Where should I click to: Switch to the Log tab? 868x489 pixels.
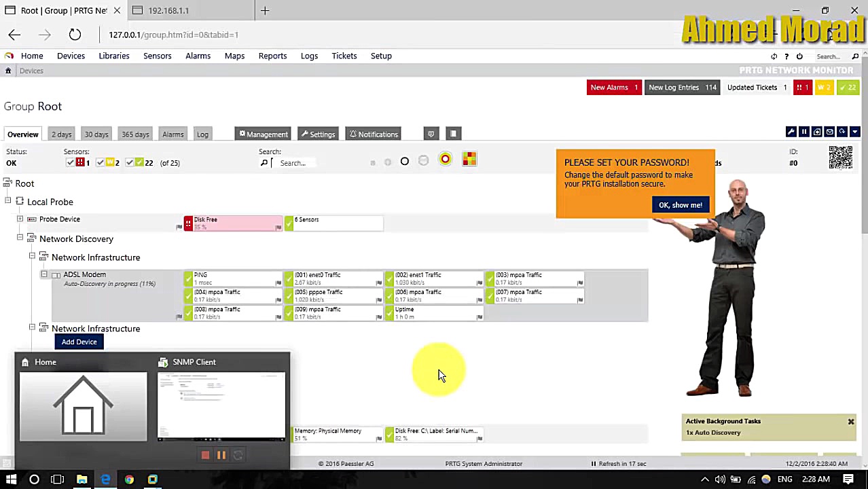point(202,134)
